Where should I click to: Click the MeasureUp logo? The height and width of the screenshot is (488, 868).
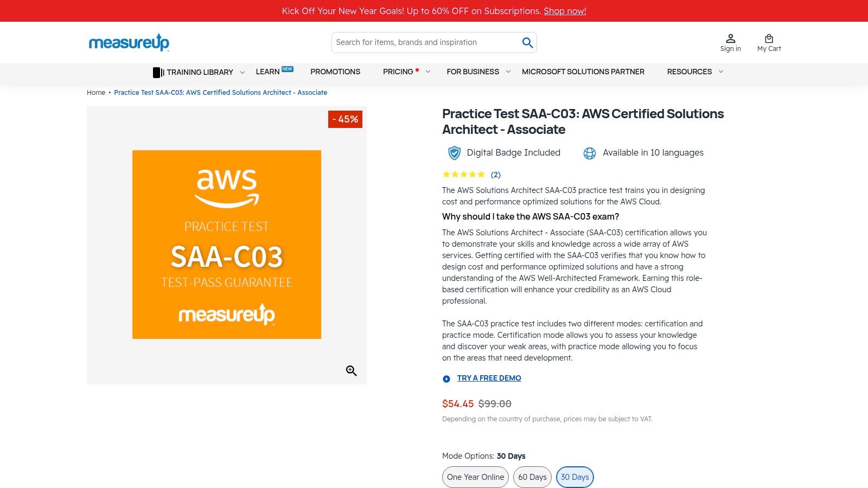coord(129,42)
